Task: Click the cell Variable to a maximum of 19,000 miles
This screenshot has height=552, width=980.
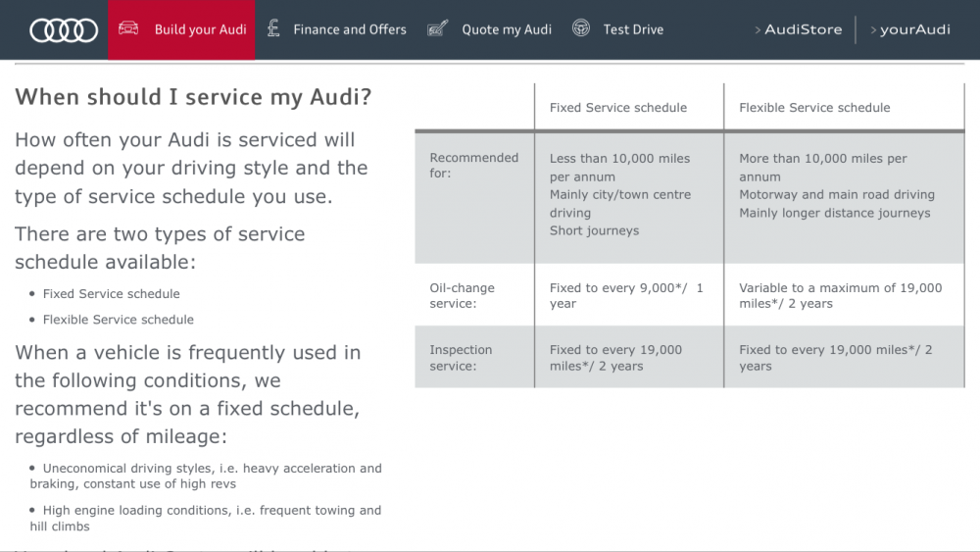Action: (x=840, y=296)
